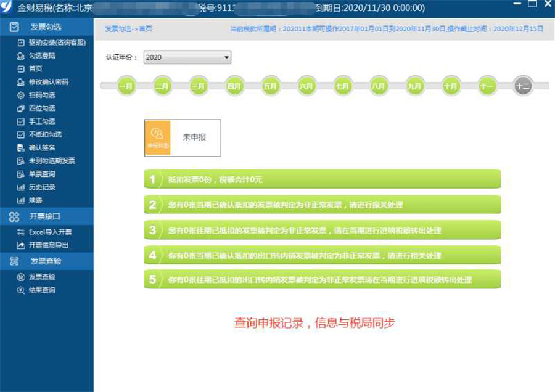Image resolution: width=555 pixels, height=392 pixels.
Task: Click green bar 5 about 往期出口转内销发票
Action: point(323,279)
